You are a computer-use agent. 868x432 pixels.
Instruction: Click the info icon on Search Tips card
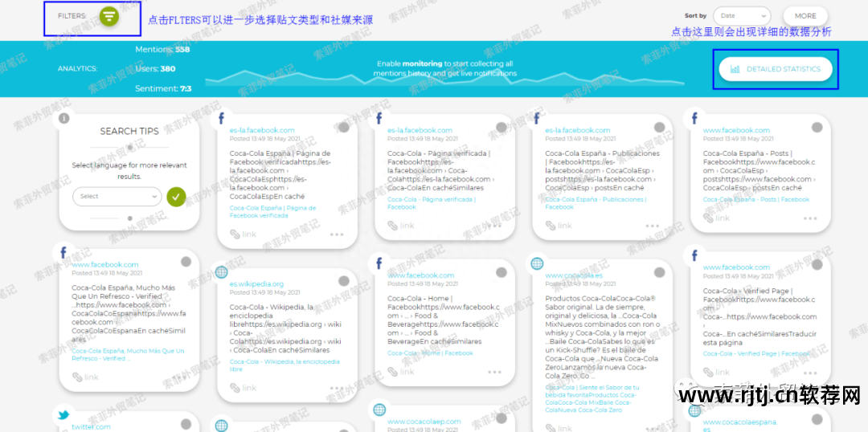(64, 119)
